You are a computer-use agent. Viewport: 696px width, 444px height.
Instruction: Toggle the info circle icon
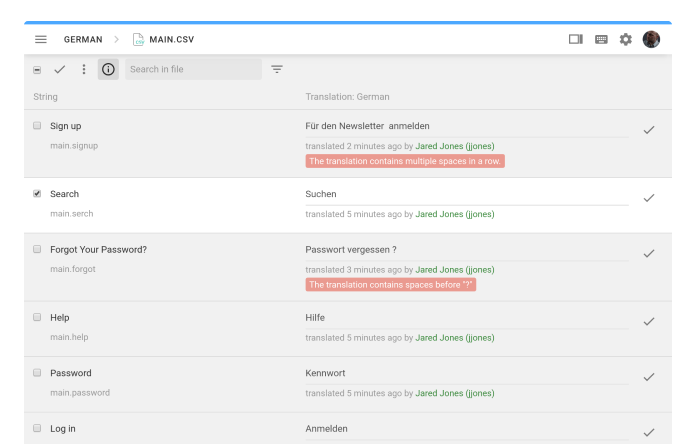(x=108, y=69)
